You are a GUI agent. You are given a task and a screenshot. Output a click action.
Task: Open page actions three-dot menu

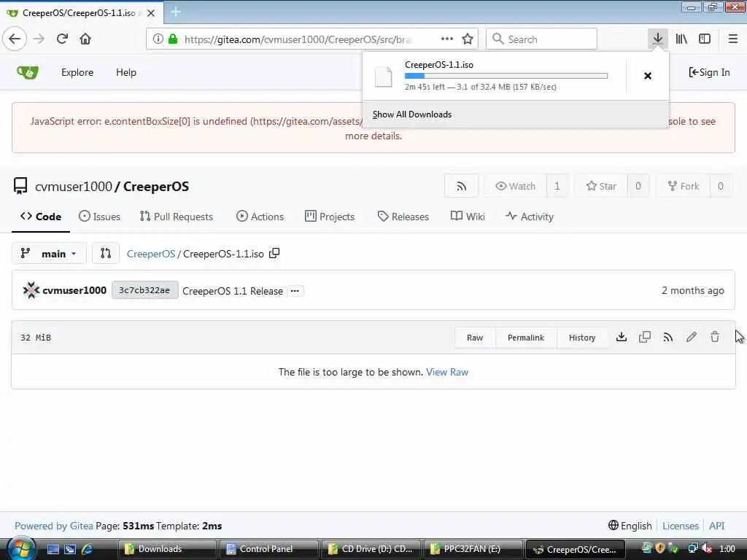coord(447,39)
